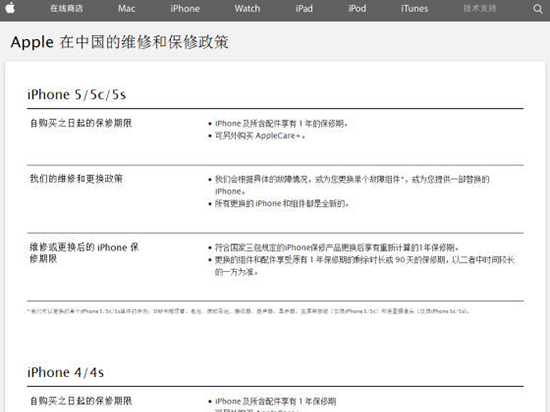This screenshot has height=412, width=550.
Task: Navigate to the iPad section
Action: pyautogui.click(x=304, y=9)
